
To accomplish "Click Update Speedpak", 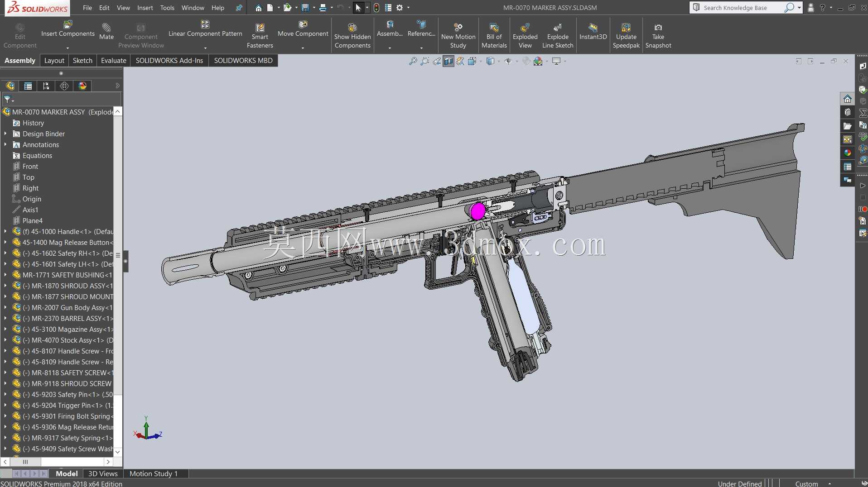I will [626, 36].
